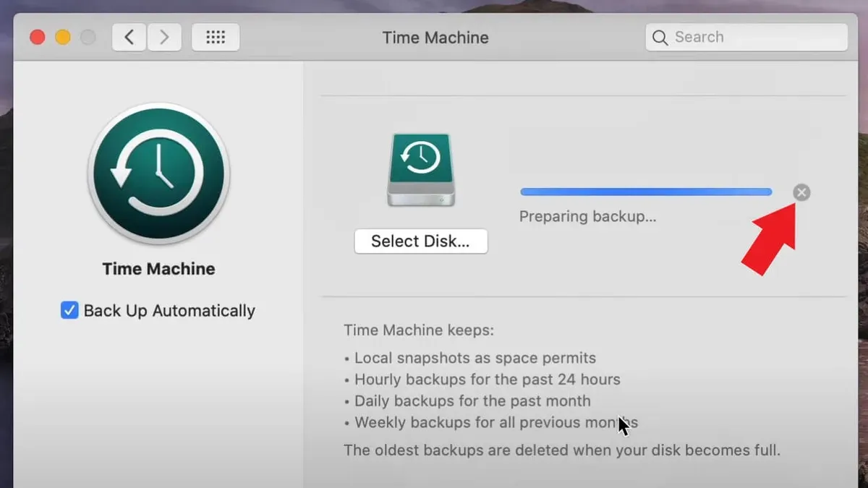
Task: Click the large Time Machine clock icon
Action: [158, 174]
